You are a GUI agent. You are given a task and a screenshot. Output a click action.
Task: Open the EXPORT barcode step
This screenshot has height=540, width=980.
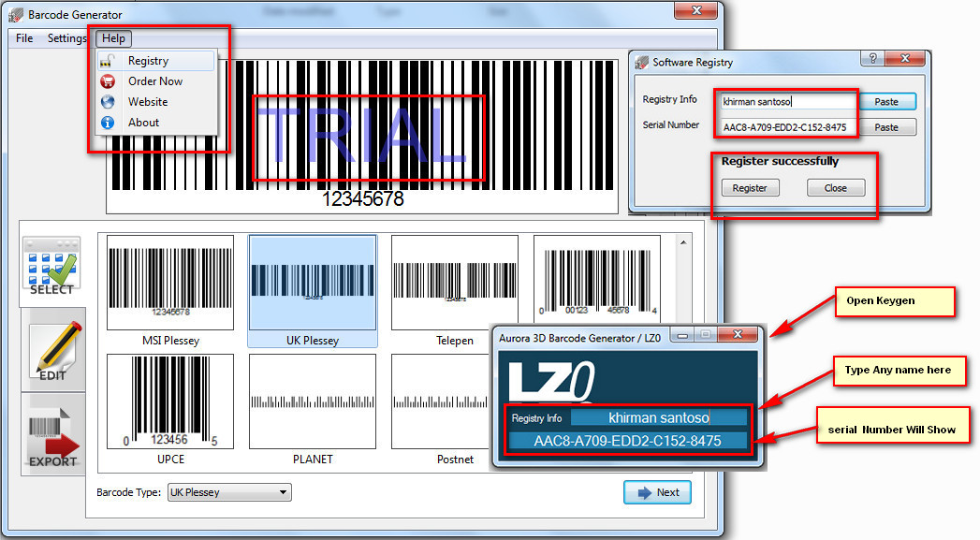point(53,437)
